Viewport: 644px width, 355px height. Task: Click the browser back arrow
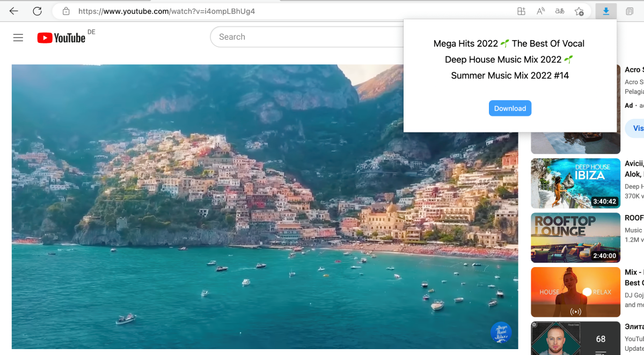tap(13, 11)
